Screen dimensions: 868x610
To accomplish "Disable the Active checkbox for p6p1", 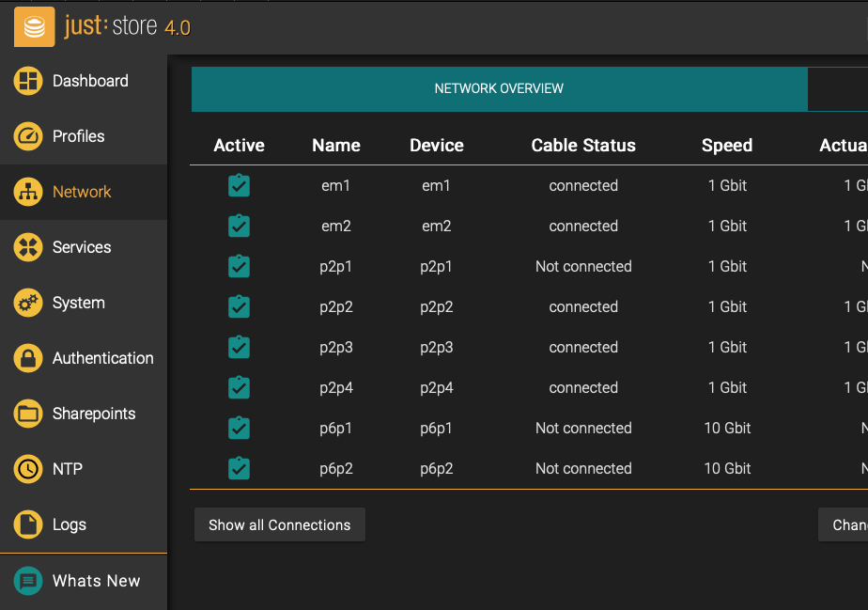I will click(x=240, y=428).
